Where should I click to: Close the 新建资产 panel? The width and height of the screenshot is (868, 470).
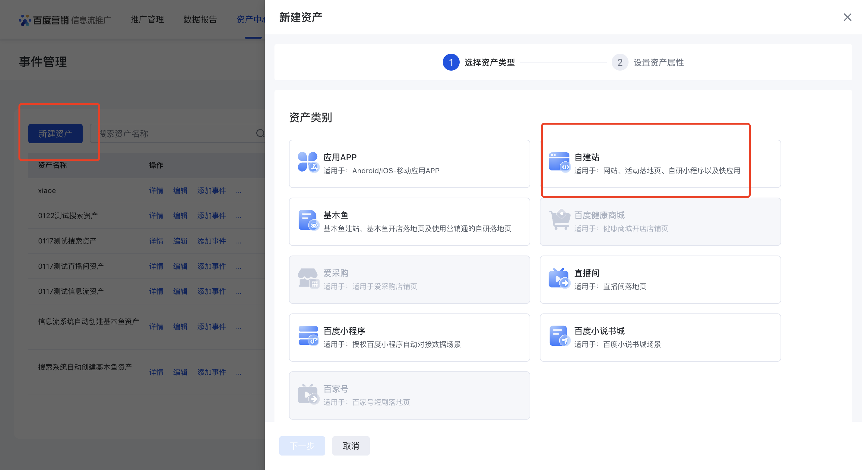pyautogui.click(x=847, y=17)
